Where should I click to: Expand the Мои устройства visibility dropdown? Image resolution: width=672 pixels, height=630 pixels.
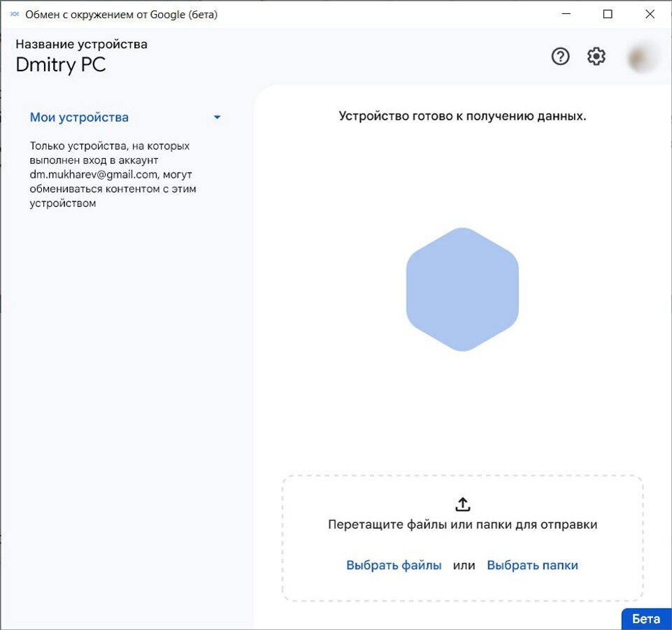(x=125, y=117)
